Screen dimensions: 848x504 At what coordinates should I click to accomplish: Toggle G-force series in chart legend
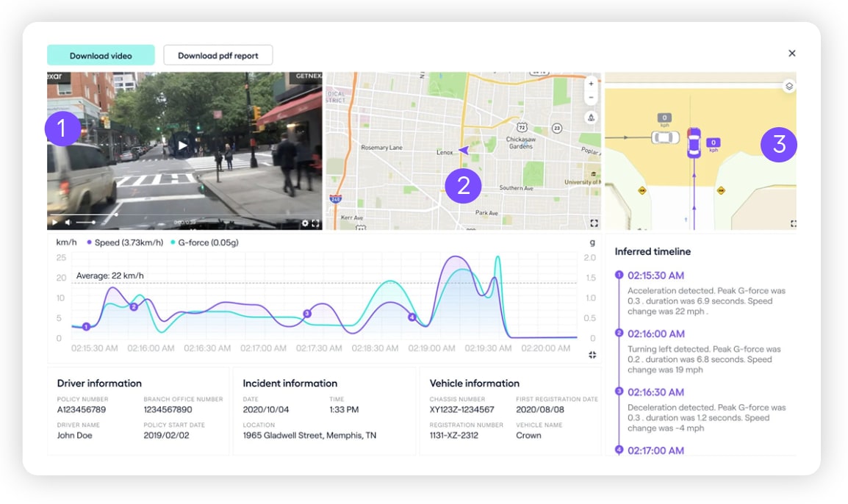click(x=204, y=242)
